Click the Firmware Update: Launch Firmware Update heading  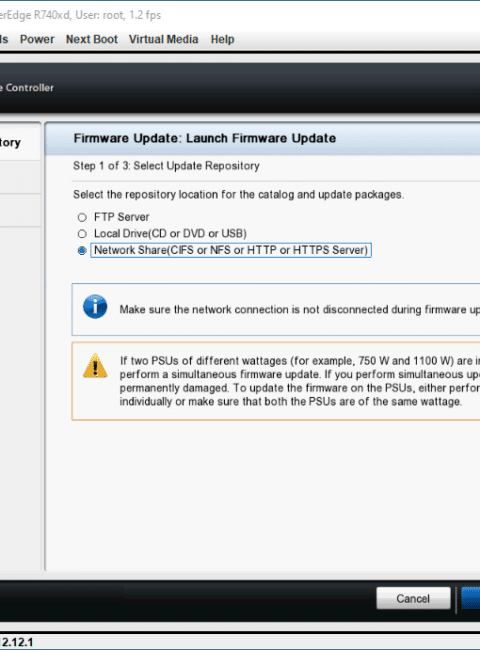point(205,138)
